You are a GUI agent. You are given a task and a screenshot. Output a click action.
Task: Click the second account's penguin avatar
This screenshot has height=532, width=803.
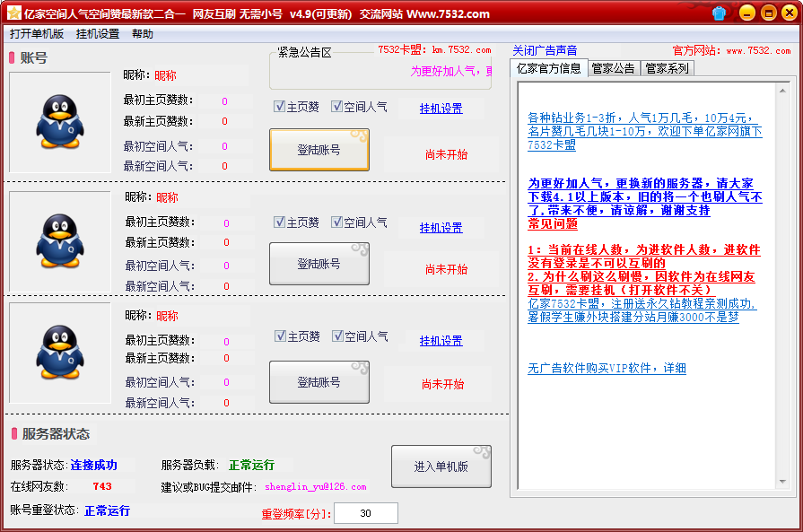pyautogui.click(x=60, y=241)
